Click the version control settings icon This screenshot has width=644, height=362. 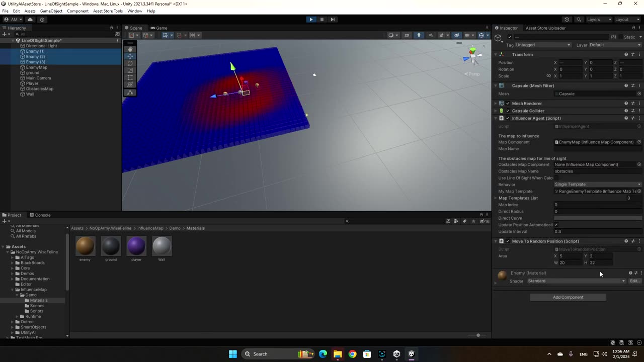42,20
